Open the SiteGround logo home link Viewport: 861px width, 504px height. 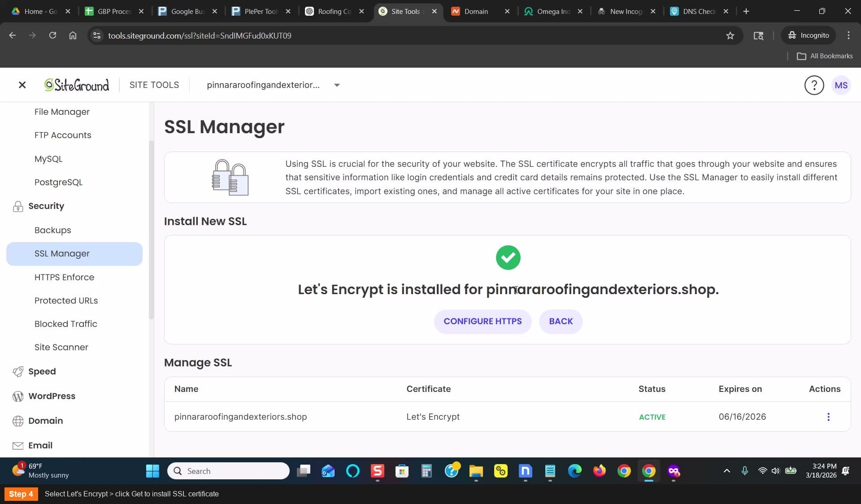77,85
